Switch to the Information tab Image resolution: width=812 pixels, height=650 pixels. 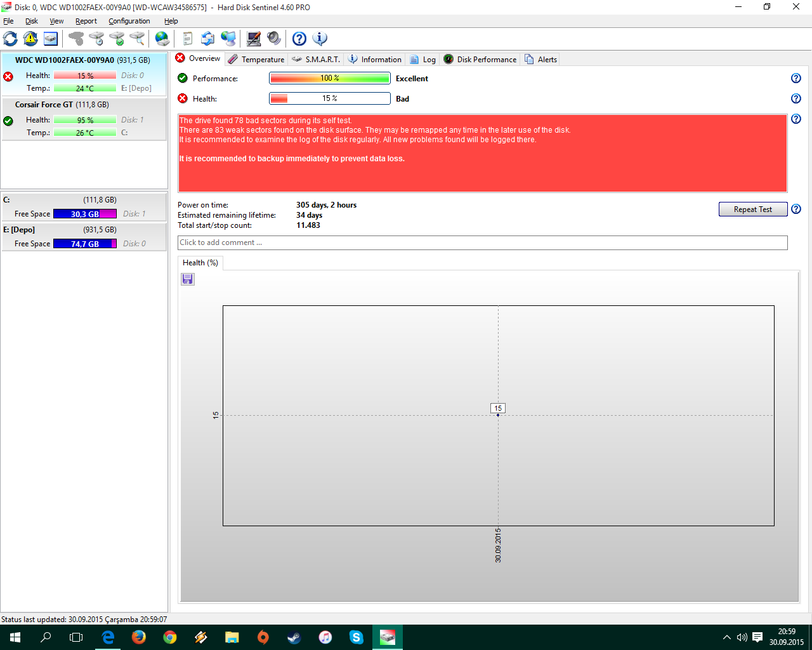(x=375, y=59)
